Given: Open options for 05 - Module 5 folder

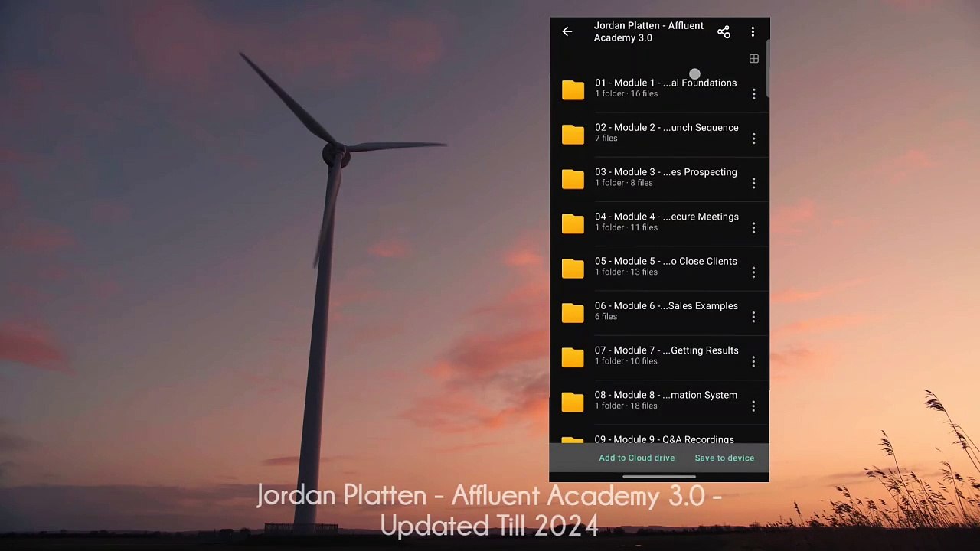Looking at the screenshot, I should coord(753,272).
